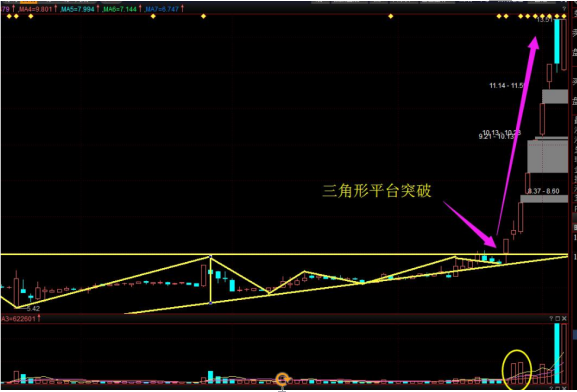Click the 三角形平台突破 text annotation
577x392 pixels.
(377, 191)
